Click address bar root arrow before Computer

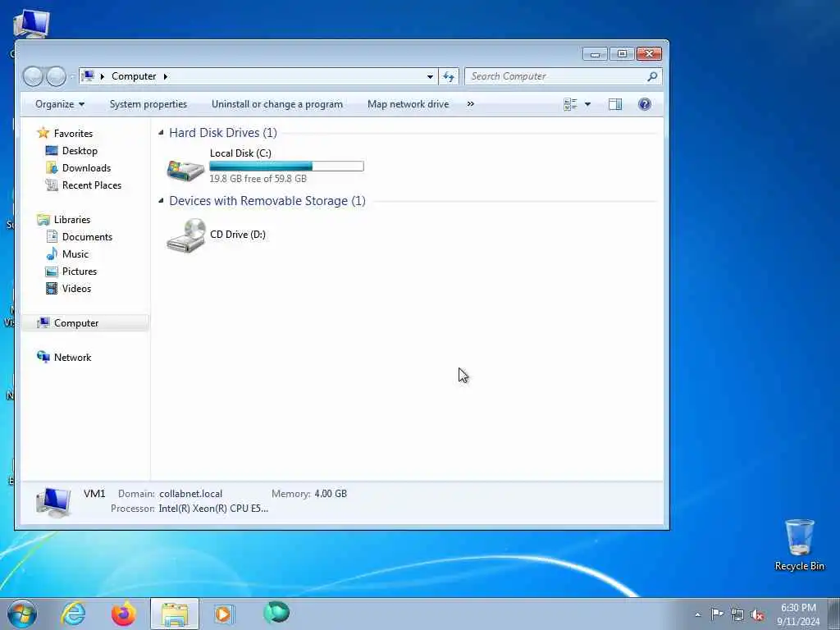point(103,76)
